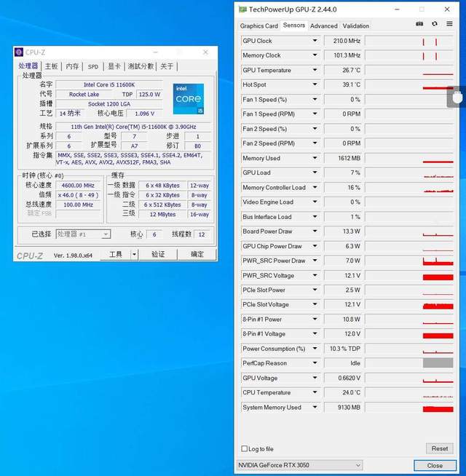Image resolution: width=466 pixels, height=476 pixels.
Task: Click the TDP value 125.0 W
Action: (x=149, y=95)
